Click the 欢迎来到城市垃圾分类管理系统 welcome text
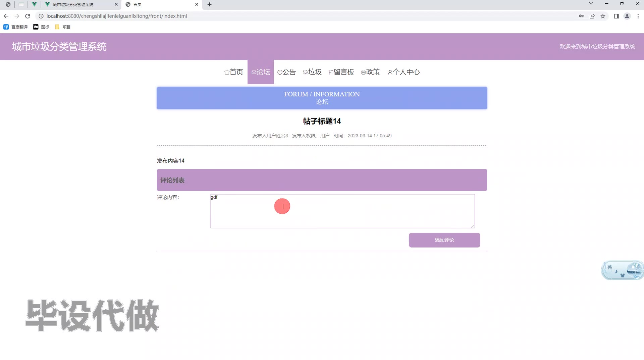This screenshot has width=644, height=360. [597, 47]
